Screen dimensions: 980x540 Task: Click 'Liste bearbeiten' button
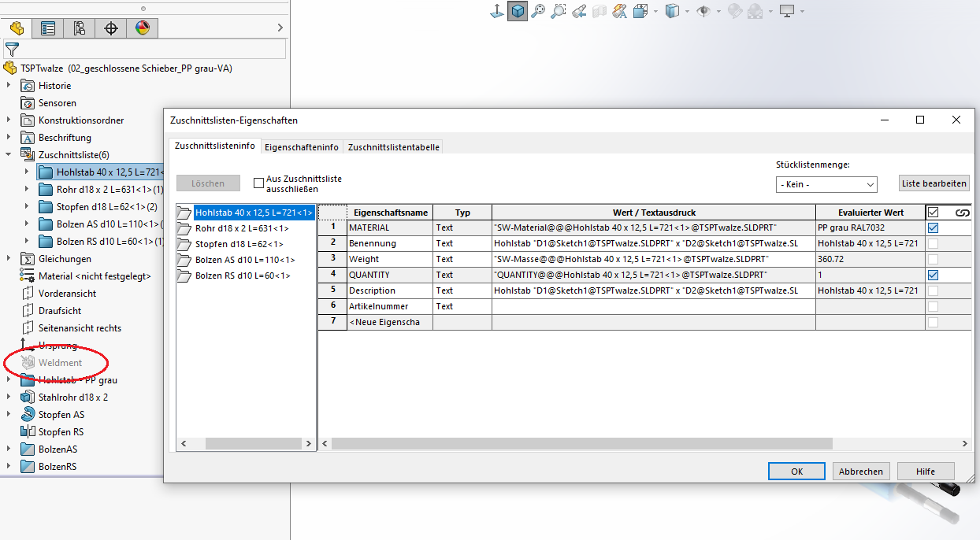[x=934, y=183]
